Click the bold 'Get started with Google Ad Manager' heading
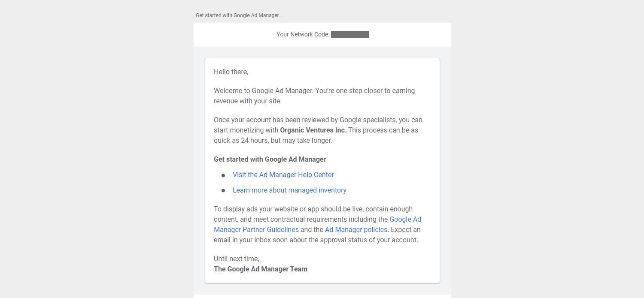The height and width of the screenshot is (298, 644). 270,159
